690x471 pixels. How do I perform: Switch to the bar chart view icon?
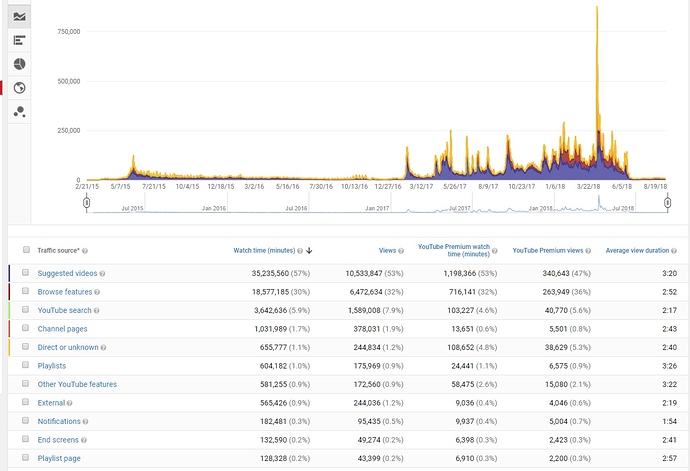19,40
